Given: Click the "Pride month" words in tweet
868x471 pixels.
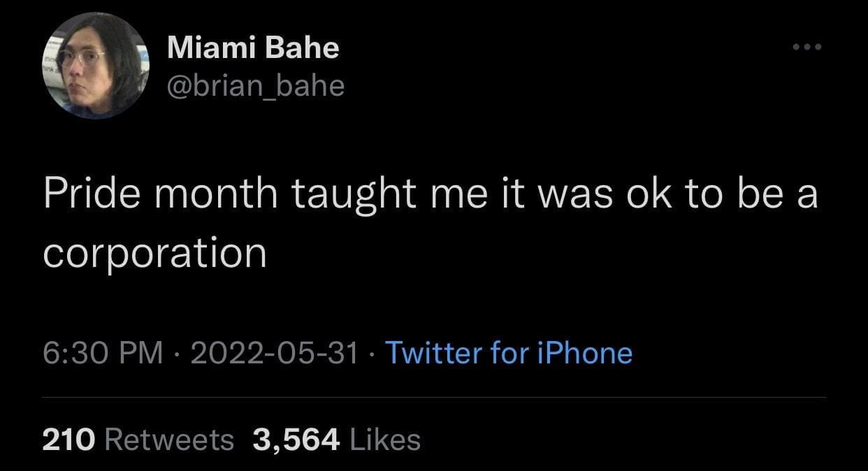Looking at the screenshot, I should tap(160, 194).
